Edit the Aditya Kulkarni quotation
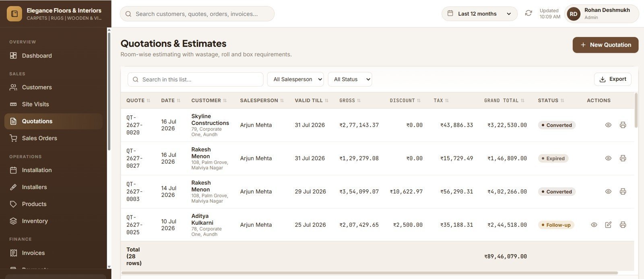The image size is (644, 279). coord(608,225)
